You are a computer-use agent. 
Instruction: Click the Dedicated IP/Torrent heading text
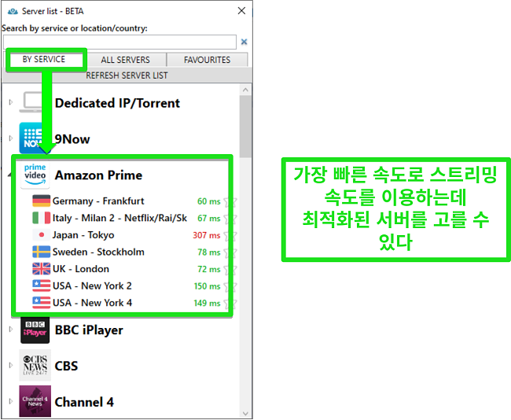[117, 103]
